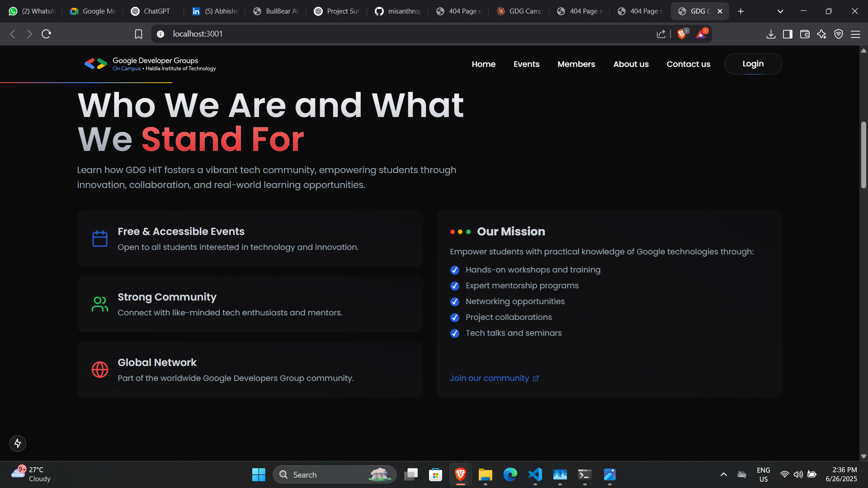
Task: Switch to the Google Meet tab
Action: click(x=93, y=11)
